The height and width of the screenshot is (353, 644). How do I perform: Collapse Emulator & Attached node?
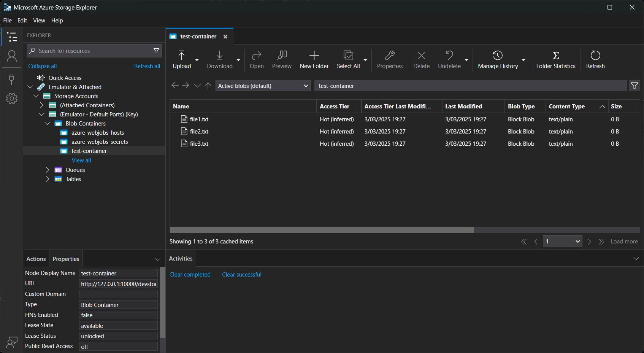[30, 87]
